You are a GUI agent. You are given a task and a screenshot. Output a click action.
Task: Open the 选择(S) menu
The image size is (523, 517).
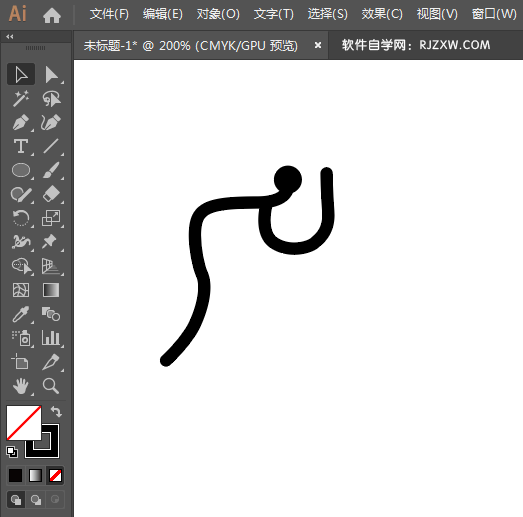coord(328,14)
